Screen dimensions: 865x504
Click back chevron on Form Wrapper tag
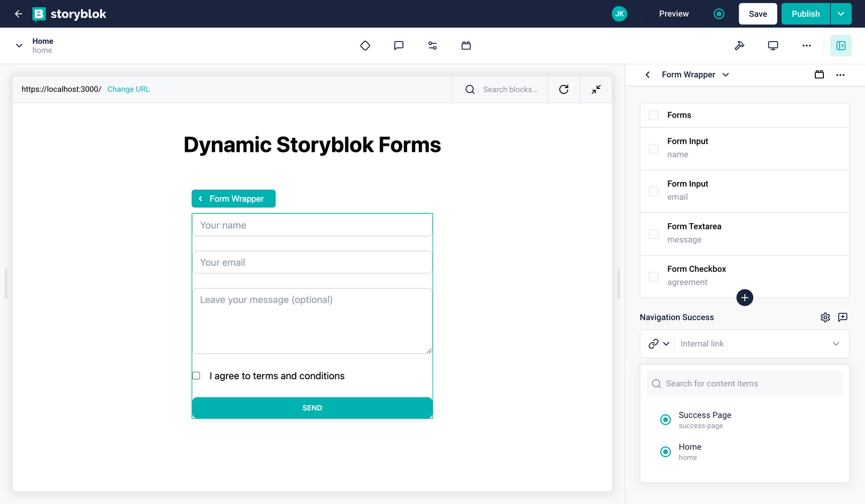pos(201,199)
